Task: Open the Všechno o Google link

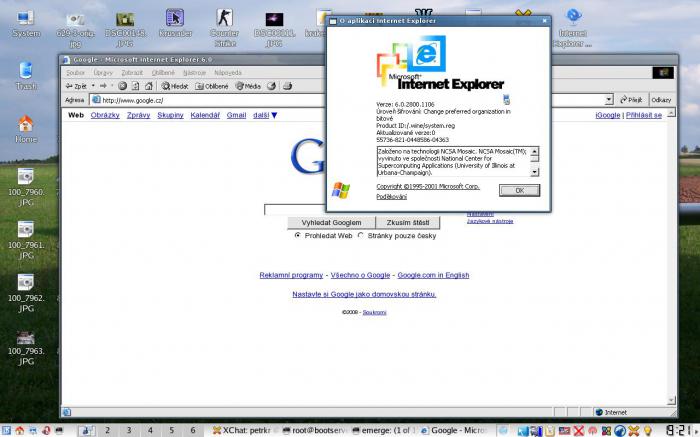Action: 360,275
